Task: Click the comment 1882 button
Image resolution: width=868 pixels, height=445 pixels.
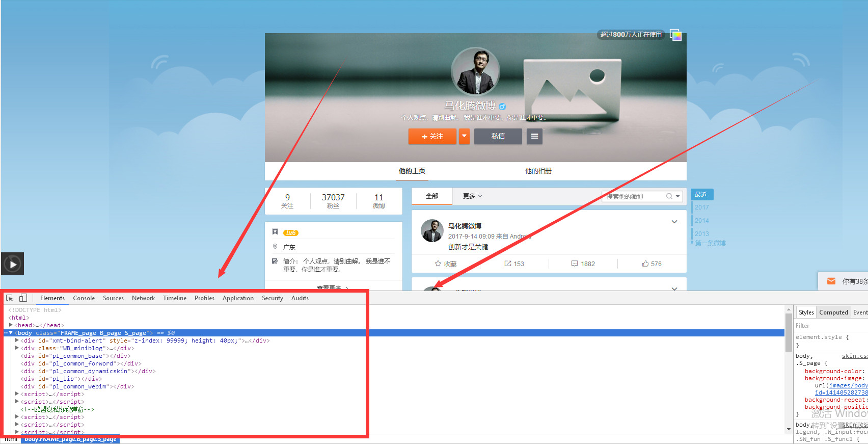Action: click(x=583, y=264)
